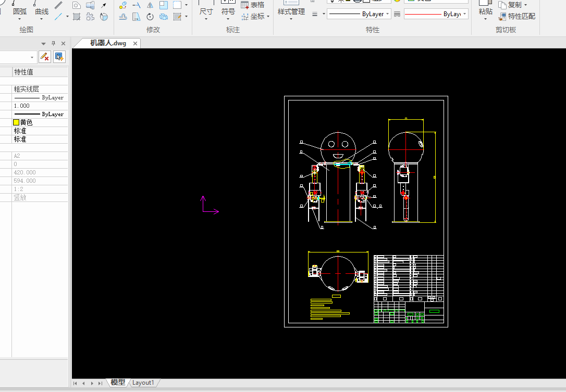Expand the centerline tool dropdown arrow

click(x=67, y=16)
